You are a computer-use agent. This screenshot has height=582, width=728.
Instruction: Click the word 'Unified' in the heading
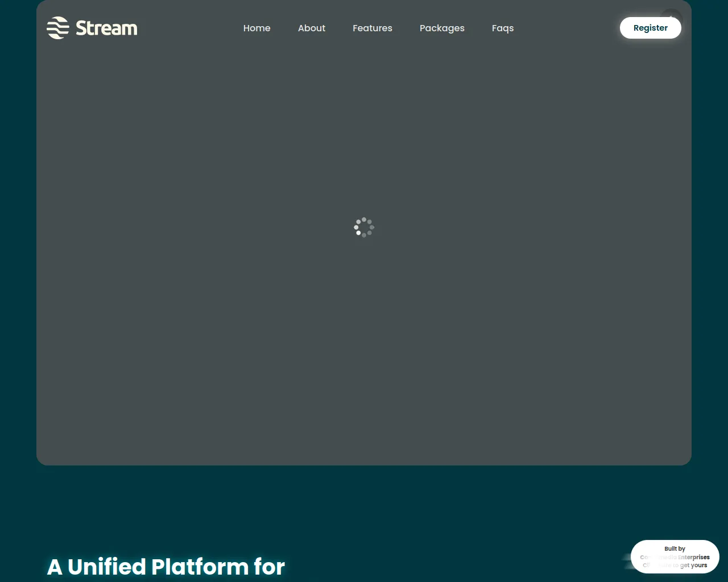click(x=107, y=567)
